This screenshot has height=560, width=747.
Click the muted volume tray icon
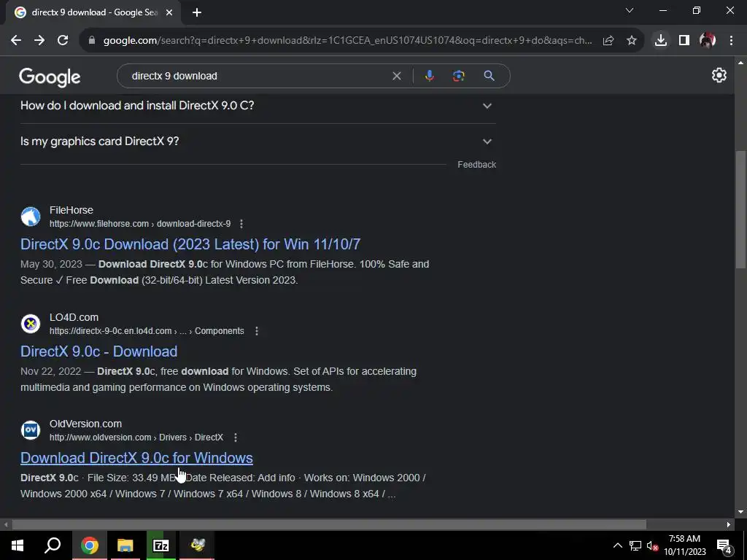click(x=652, y=546)
